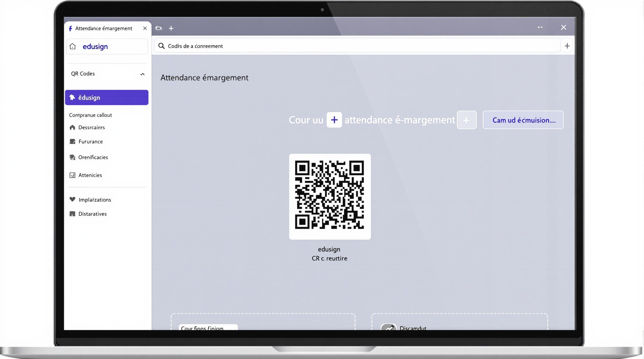Collapse the QR Codes section chevron
Viewport: 644px width, 359px height.
(142, 74)
